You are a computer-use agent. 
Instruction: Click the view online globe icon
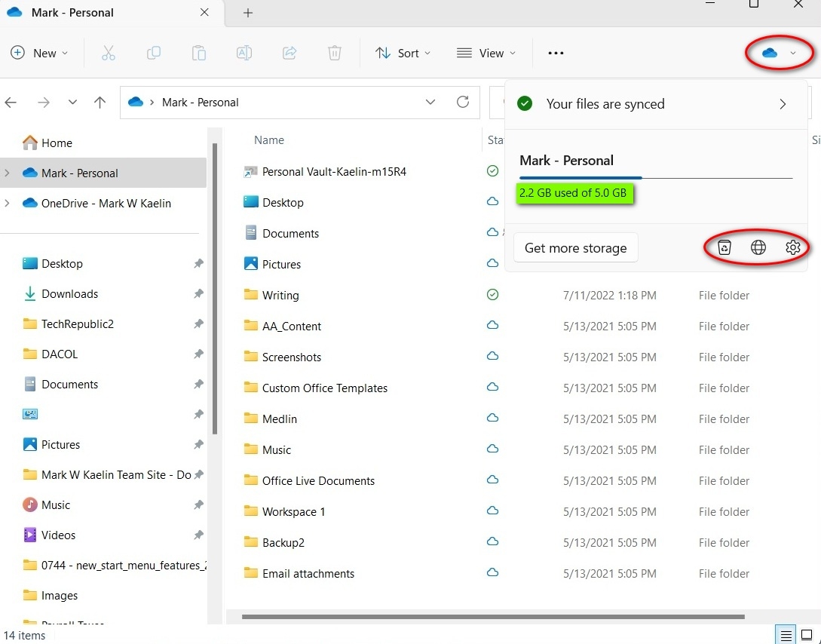click(758, 247)
